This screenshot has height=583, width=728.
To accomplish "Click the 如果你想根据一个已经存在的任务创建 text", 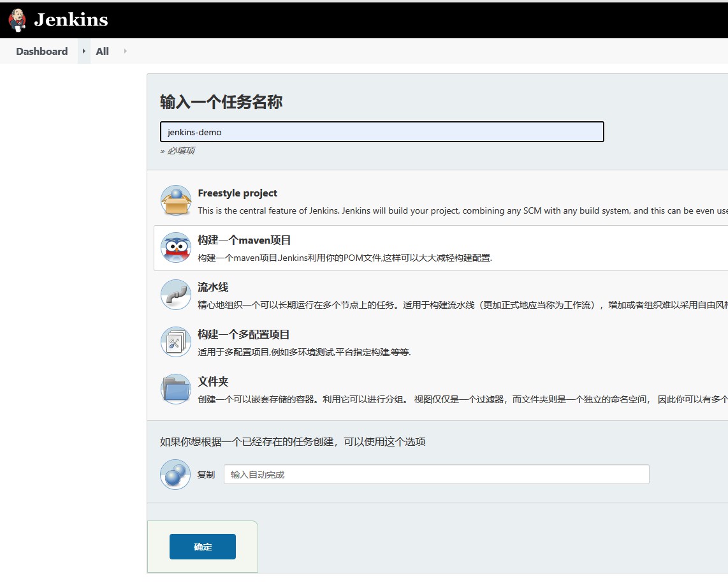I will [293, 442].
